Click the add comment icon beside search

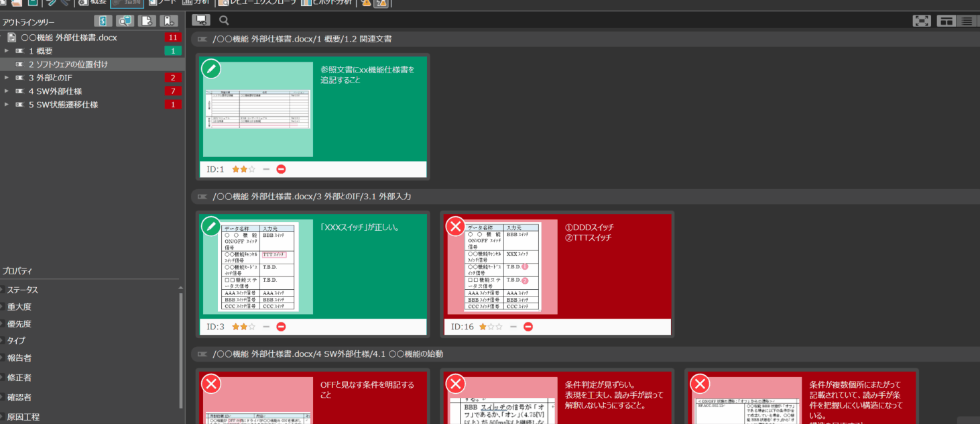[x=200, y=20]
